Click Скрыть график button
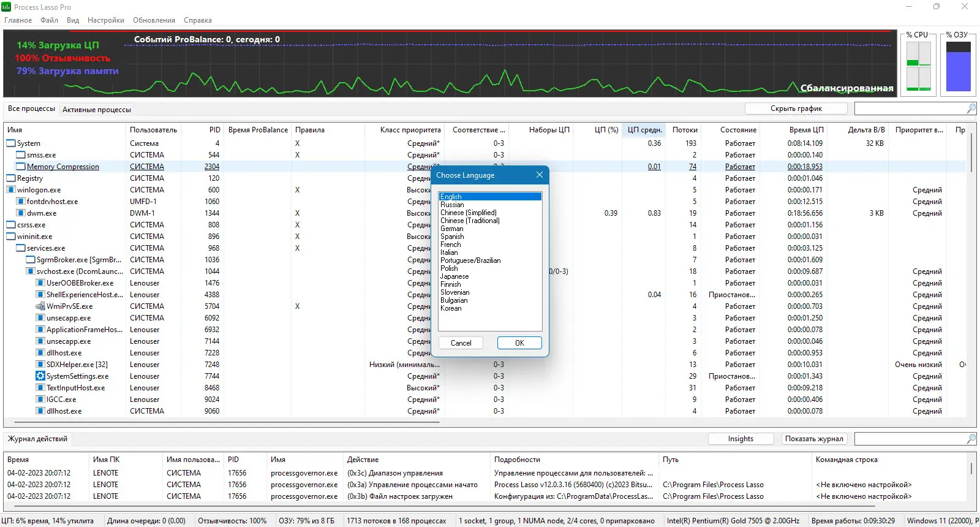Viewport: 980px width, 527px height. pos(796,108)
